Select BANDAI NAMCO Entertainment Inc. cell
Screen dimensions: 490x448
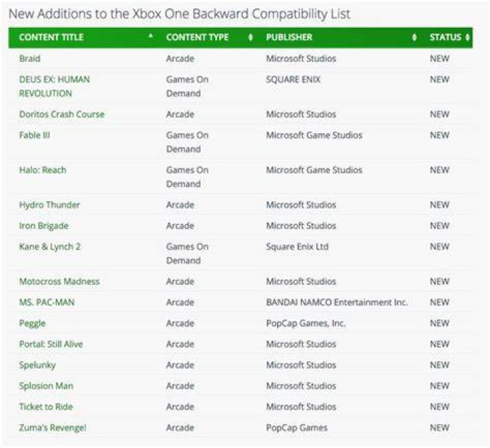pos(337,303)
